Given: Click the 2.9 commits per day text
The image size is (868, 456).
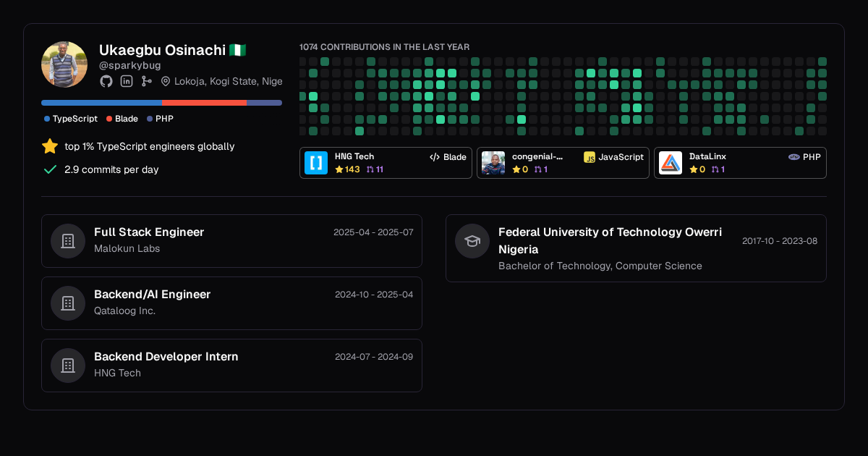Looking at the screenshot, I should (x=111, y=169).
